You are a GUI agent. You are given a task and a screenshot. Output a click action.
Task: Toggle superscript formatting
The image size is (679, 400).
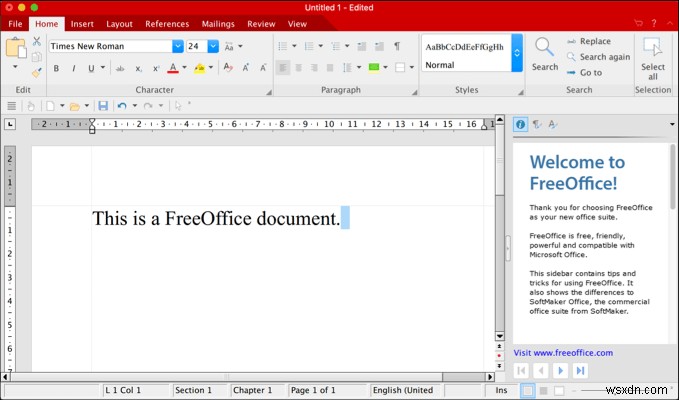coord(156,68)
